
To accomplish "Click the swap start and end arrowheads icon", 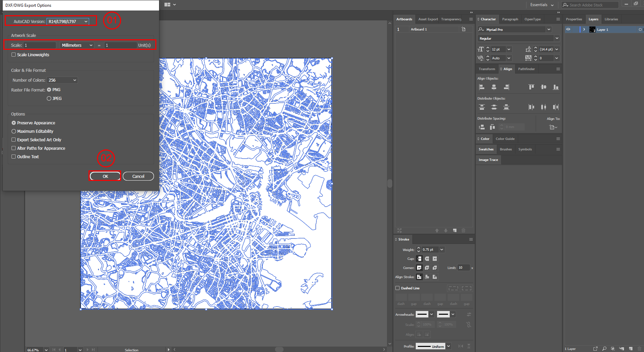I will (469, 314).
